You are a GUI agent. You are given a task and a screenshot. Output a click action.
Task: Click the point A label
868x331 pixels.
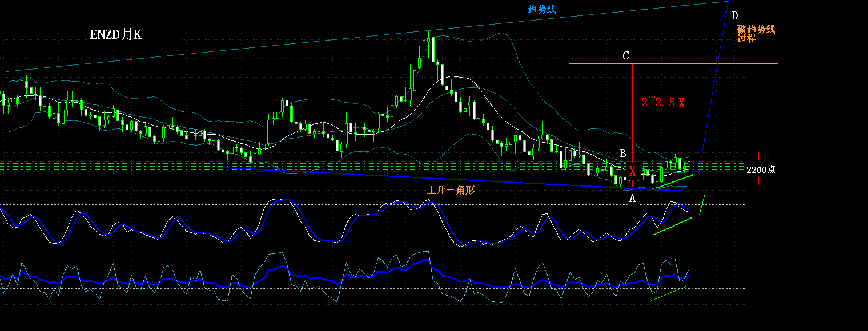pyautogui.click(x=632, y=199)
